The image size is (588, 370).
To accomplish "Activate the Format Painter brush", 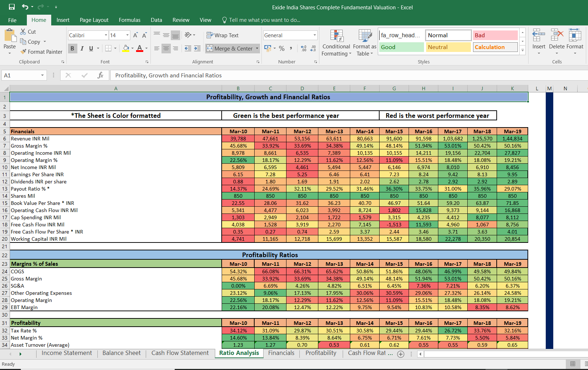I will pos(24,52).
